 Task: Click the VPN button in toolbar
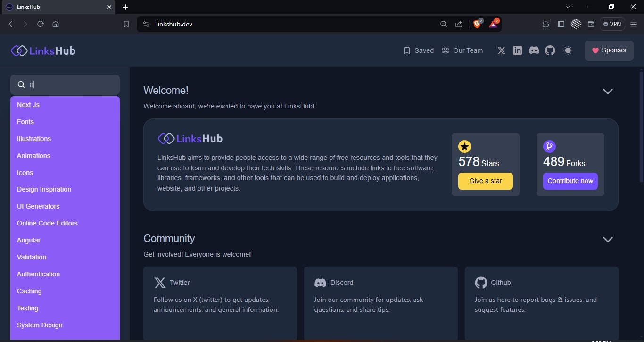click(x=612, y=24)
